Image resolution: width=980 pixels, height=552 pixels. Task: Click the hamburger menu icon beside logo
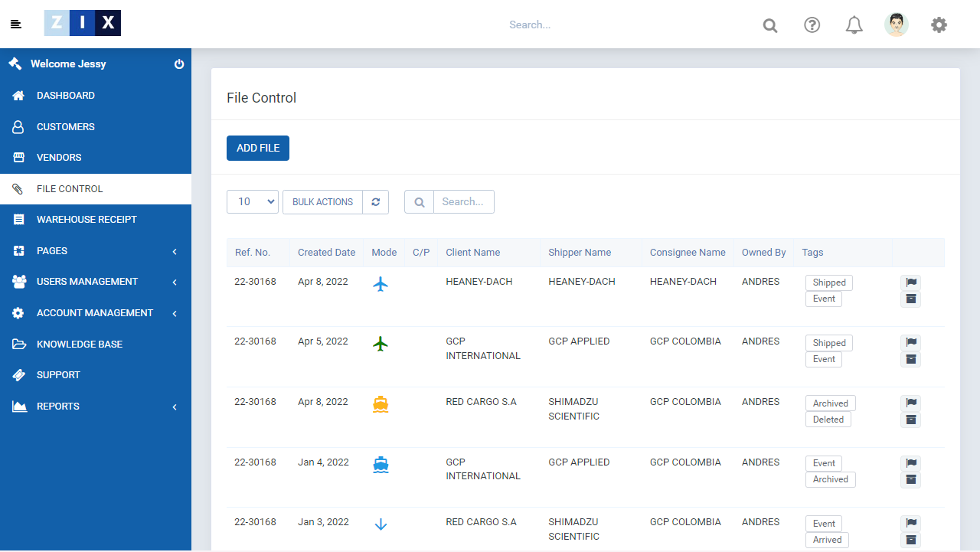click(16, 24)
